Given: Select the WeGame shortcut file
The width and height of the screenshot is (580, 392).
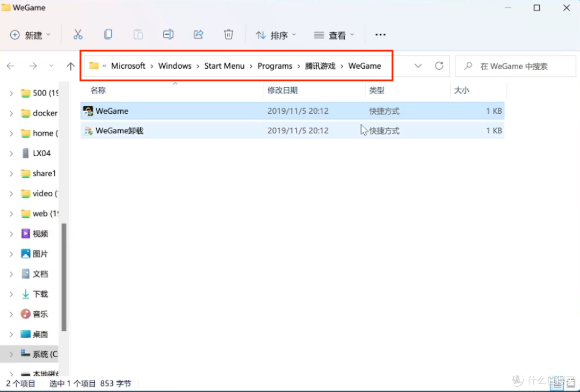Looking at the screenshot, I should pyautogui.click(x=292, y=111).
